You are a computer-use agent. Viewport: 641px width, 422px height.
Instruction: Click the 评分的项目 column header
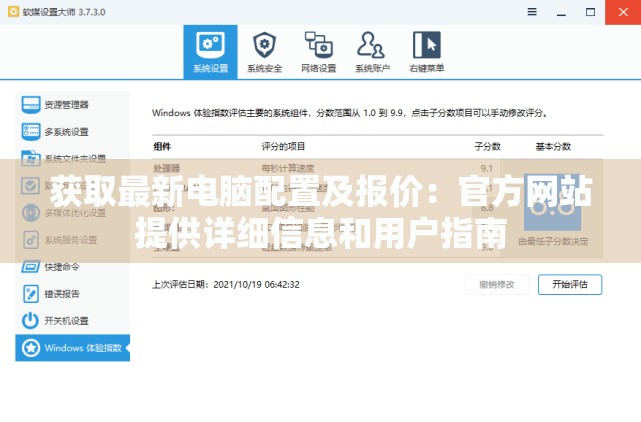click(283, 146)
